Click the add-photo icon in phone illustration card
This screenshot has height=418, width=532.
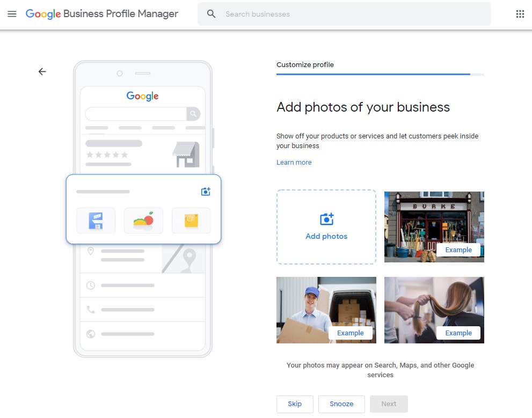(206, 192)
